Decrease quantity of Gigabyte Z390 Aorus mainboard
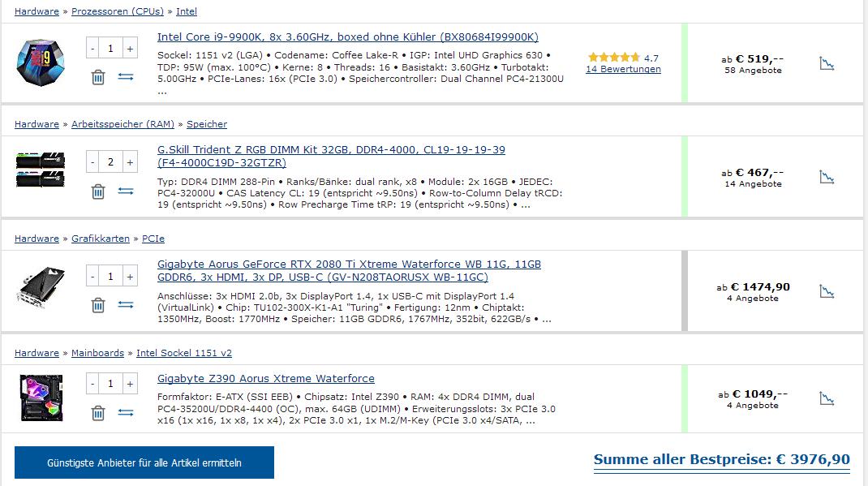The image size is (868, 486). pos(92,384)
